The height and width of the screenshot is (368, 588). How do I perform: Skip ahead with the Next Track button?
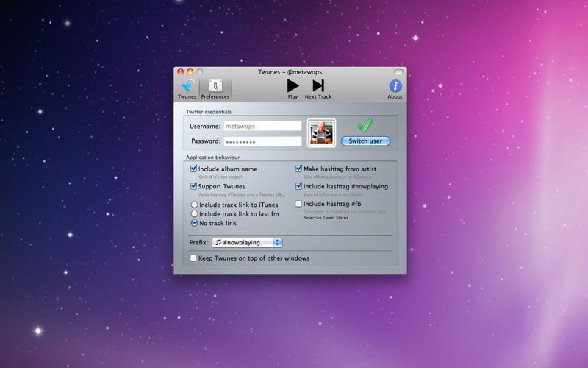(318, 89)
